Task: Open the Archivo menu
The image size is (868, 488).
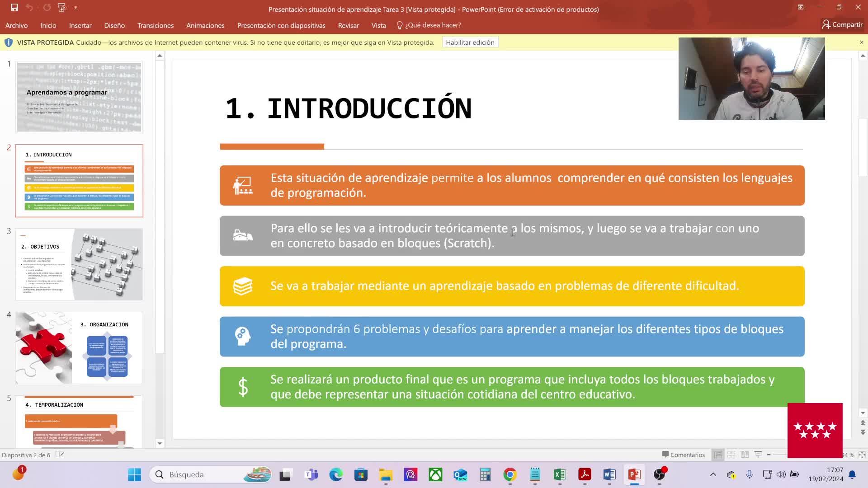Action: (x=16, y=25)
